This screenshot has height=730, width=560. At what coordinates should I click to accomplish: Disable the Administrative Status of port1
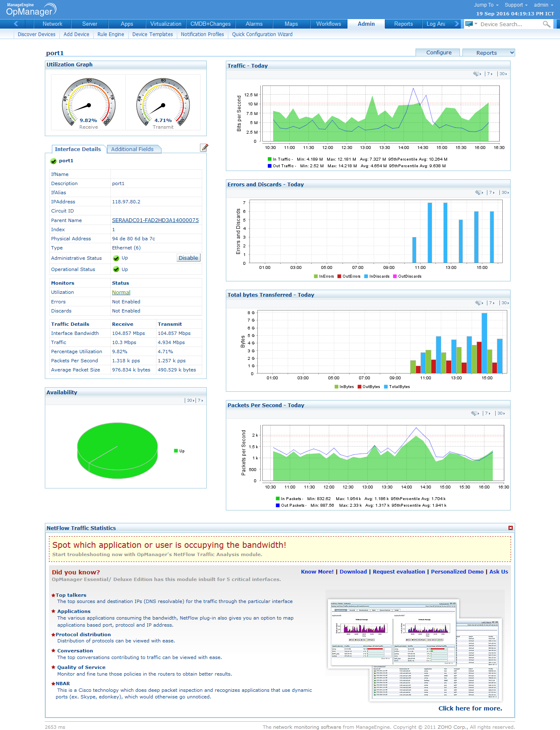click(x=188, y=258)
